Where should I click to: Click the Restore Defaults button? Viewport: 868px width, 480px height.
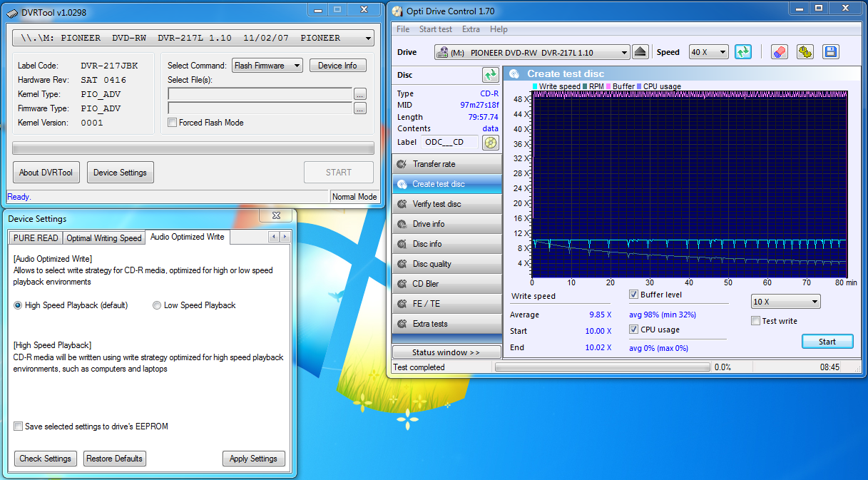(x=115, y=459)
